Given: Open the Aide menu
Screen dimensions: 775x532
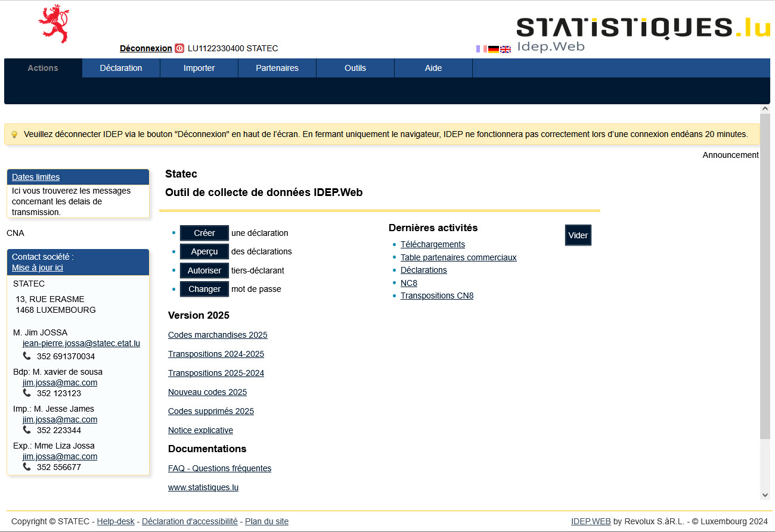Looking at the screenshot, I should (x=433, y=68).
